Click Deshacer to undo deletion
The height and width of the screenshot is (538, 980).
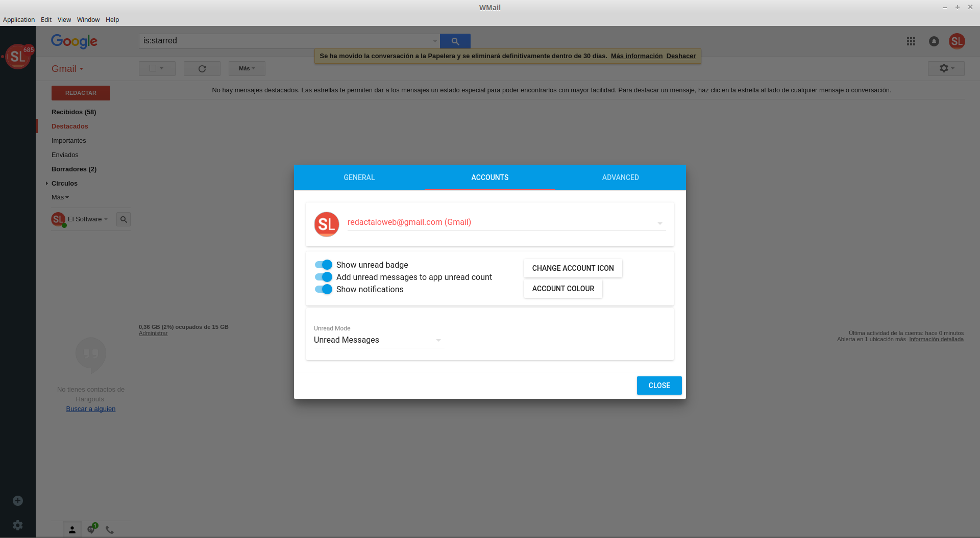tap(681, 56)
